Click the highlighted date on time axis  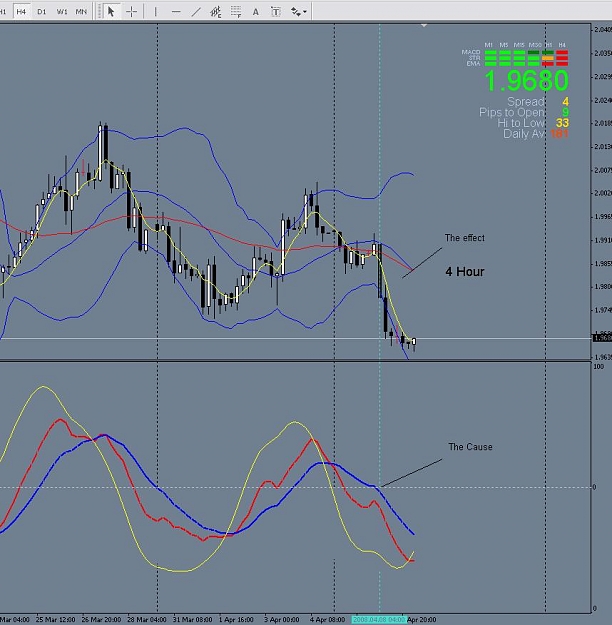pyautogui.click(x=379, y=619)
